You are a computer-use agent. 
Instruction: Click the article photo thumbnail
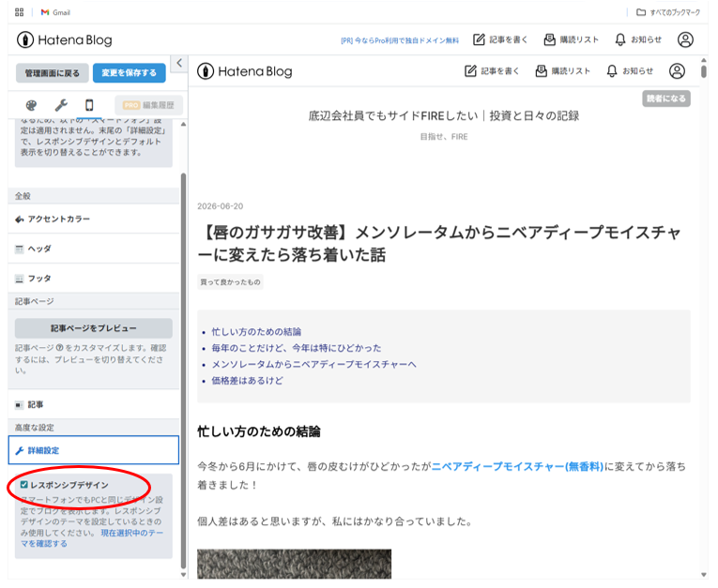[295, 564]
